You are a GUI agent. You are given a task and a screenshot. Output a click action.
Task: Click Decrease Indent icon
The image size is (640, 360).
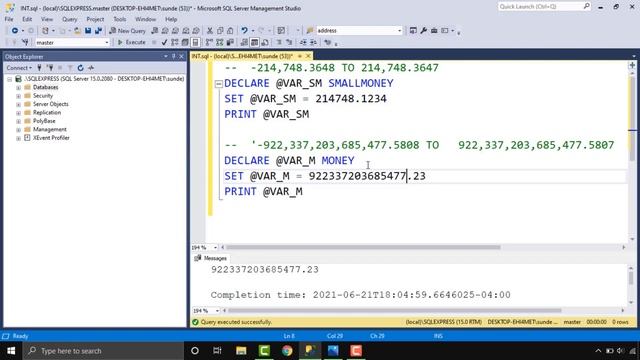pyautogui.click(x=303, y=42)
